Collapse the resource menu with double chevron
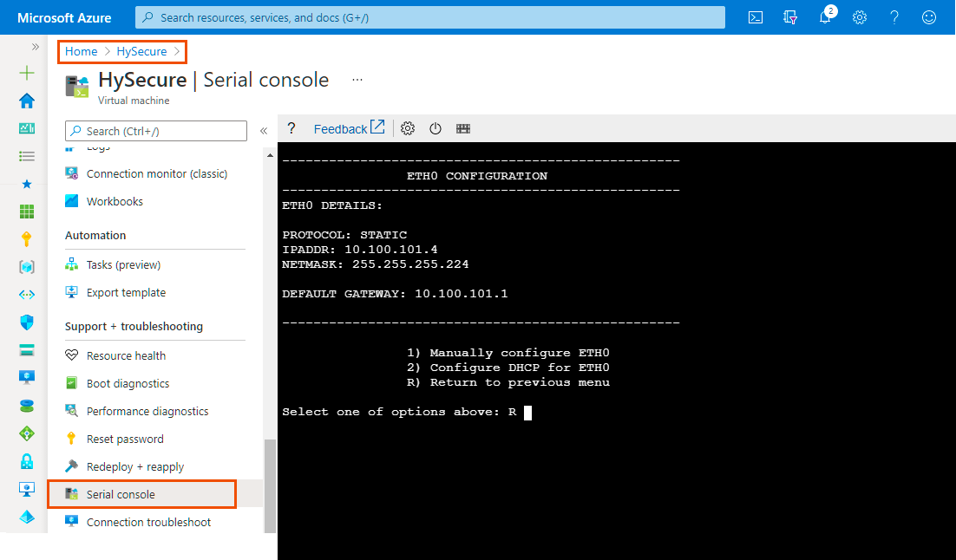Viewport: 956px width, 560px height. click(264, 130)
